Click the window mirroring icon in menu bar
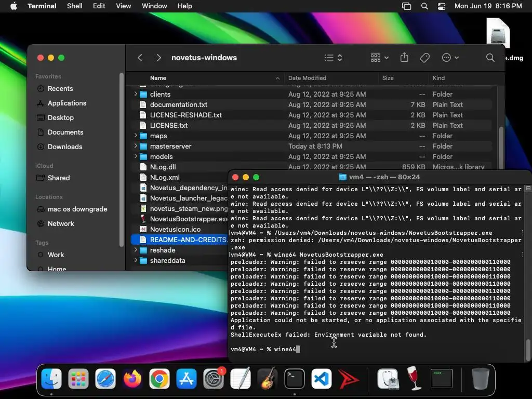This screenshot has width=532, height=399. 406,6
